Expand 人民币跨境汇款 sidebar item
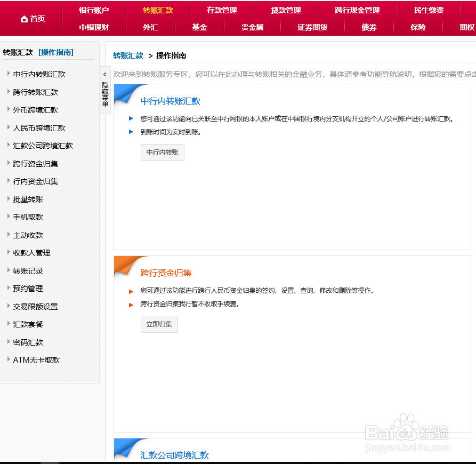 coord(39,128)
